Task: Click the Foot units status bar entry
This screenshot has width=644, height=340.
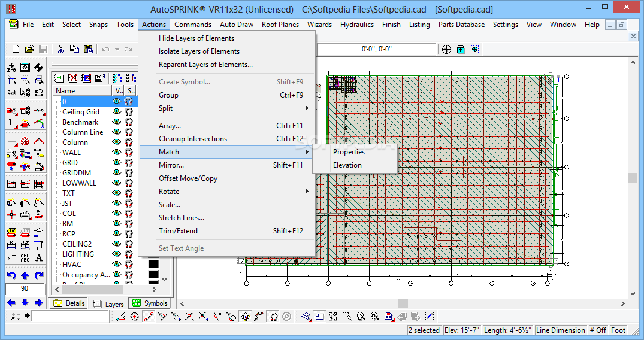Action: tap(618, 330)
